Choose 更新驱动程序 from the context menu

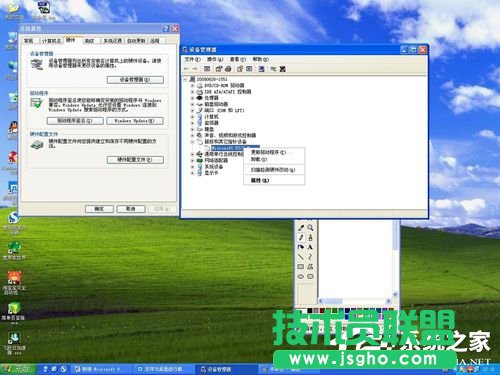pos(274,152)
